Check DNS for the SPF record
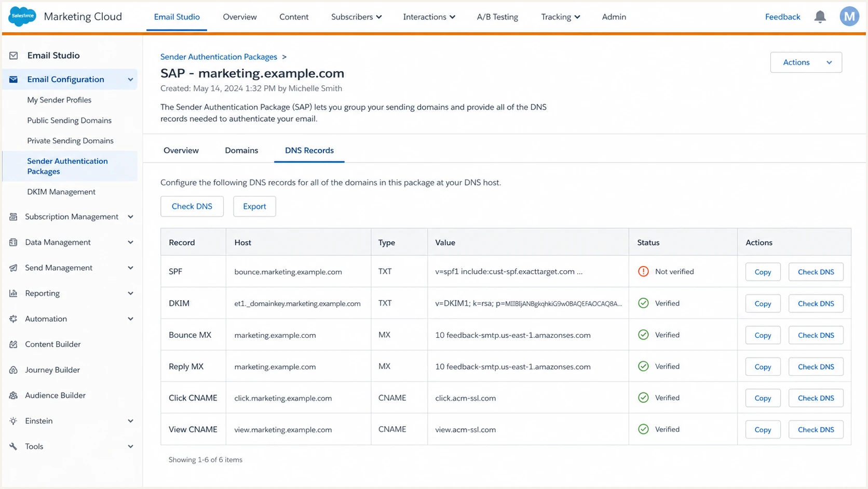868x489 pixels. (x=816, y=272)
